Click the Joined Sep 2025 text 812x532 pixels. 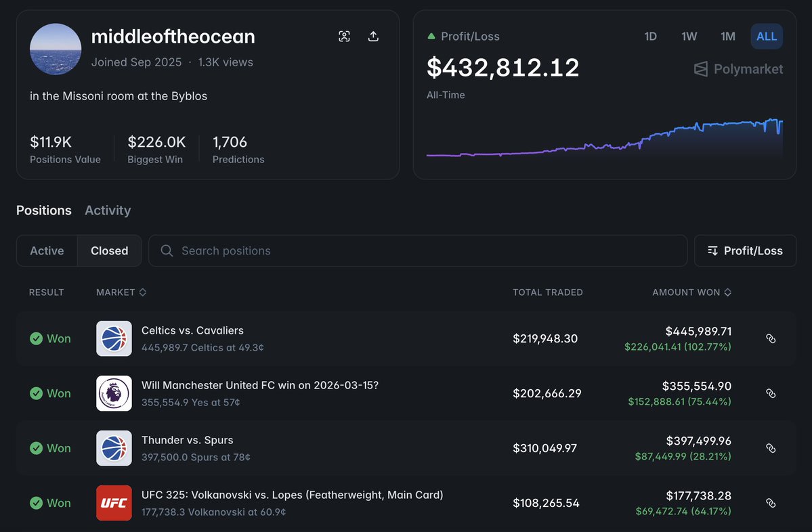pos(137,62)
